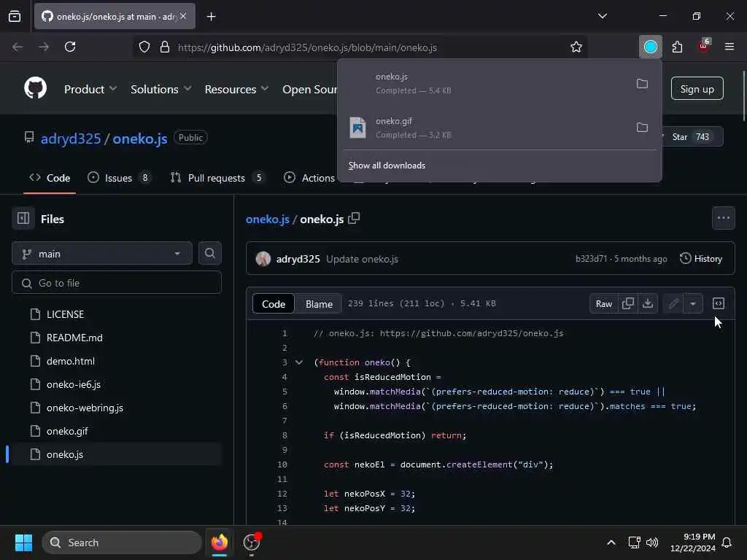747x560 pixels.
Task: Open the oneko.js repository title link
Action: coord(139,139)
